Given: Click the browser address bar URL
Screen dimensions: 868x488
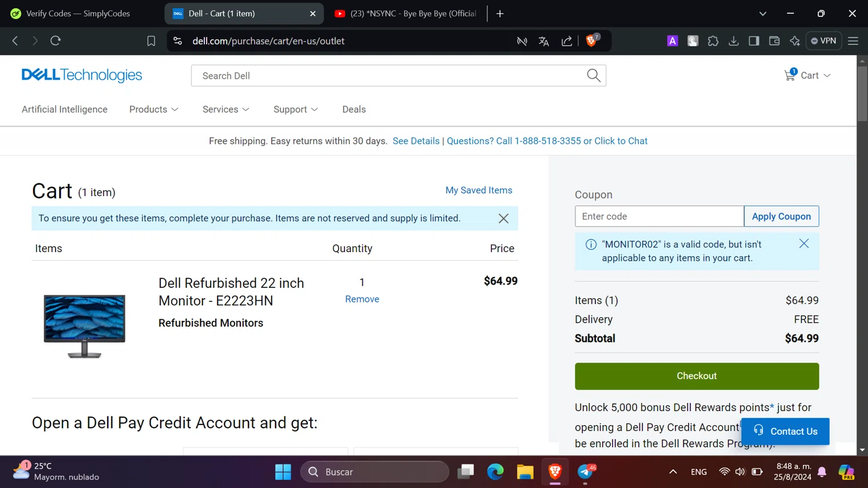Looking at the screenshot, I should pyautogui.click(x=269, y=41).
